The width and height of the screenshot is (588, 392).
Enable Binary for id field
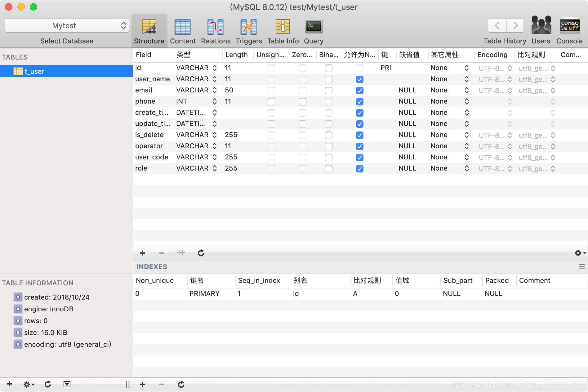pyautogui.click(x=329, y=68)
